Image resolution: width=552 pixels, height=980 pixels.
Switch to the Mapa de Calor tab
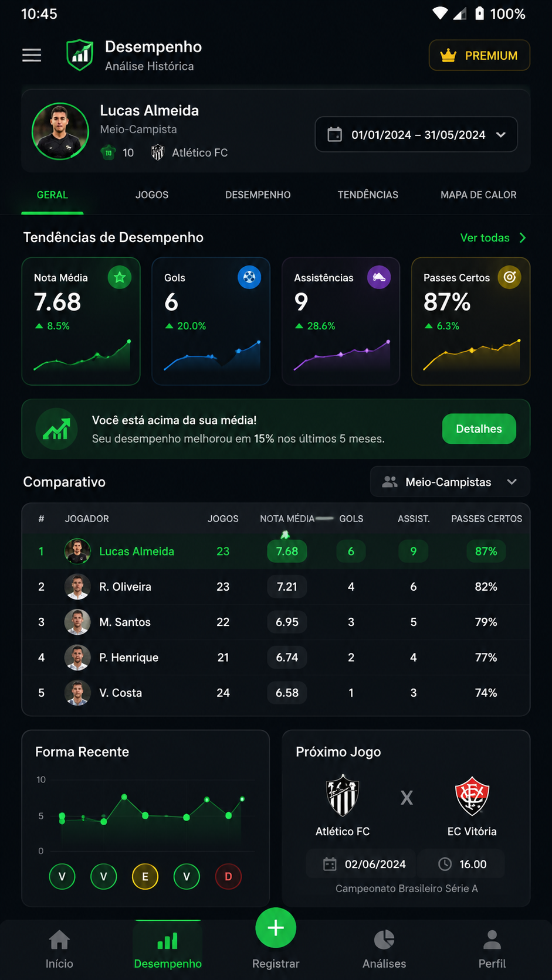point(479,195)
